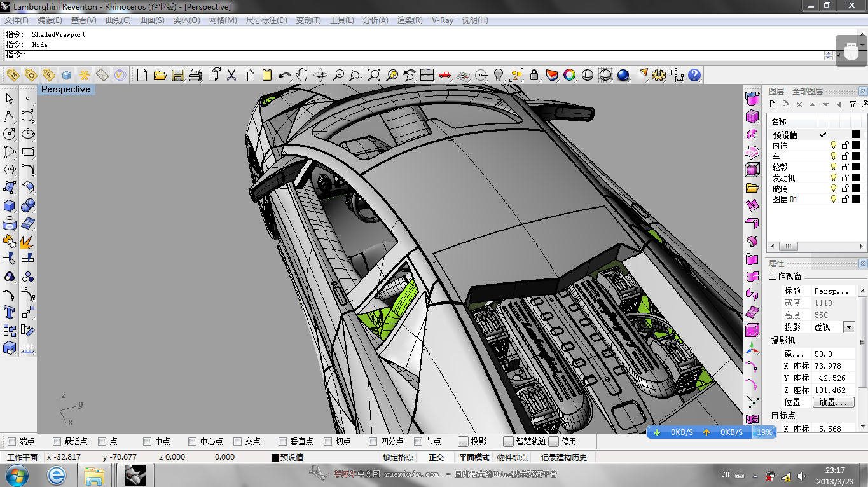Enable the 停用 checkbox

553,441
